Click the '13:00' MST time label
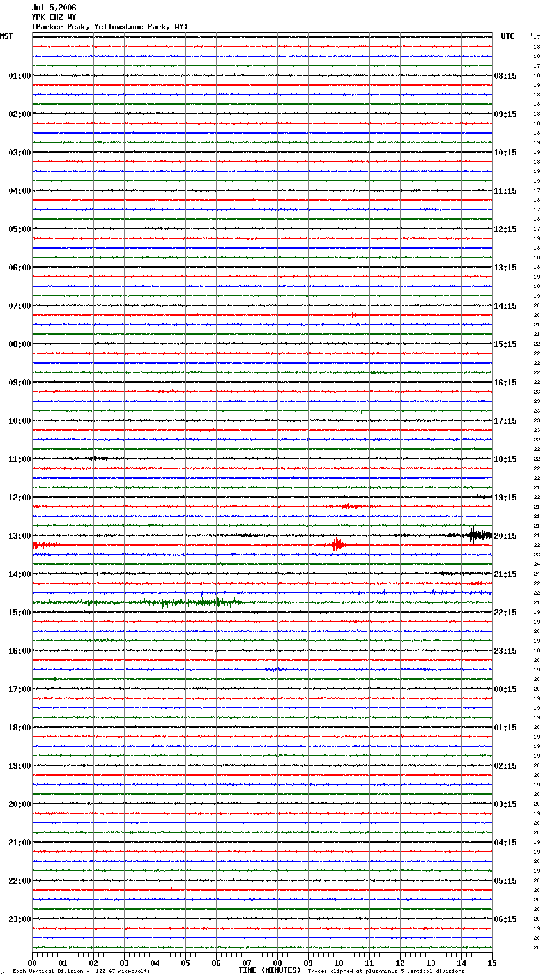The height and width of the screenshot is (980, 543). [x=20, y=536]
